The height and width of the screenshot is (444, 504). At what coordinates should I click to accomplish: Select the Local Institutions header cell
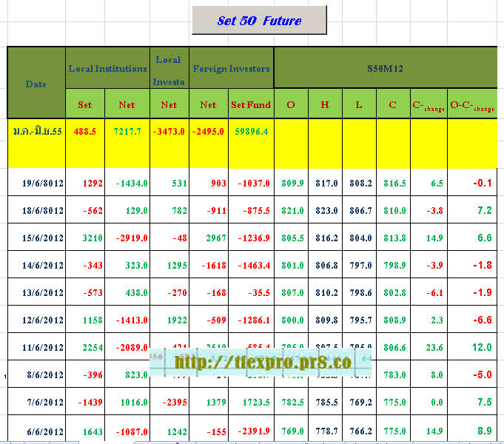pyautogui.click(x=107, y=68)
